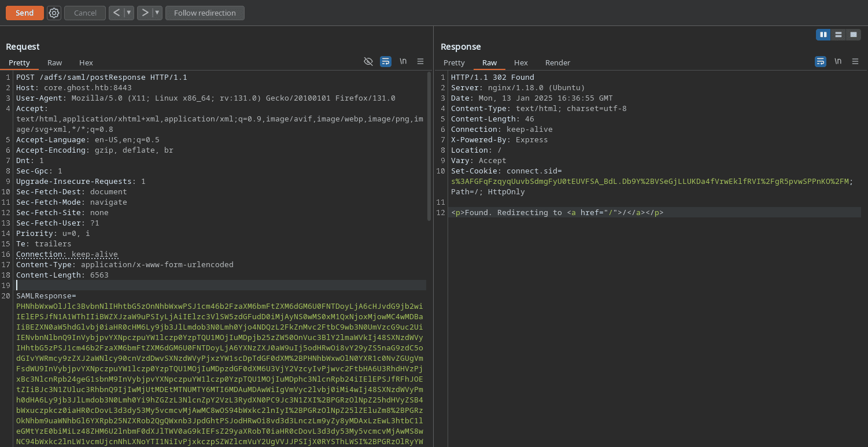Screen dimensions: 868x447
Task: Select side-by-side layout view icon
Action: coord(823,35)
